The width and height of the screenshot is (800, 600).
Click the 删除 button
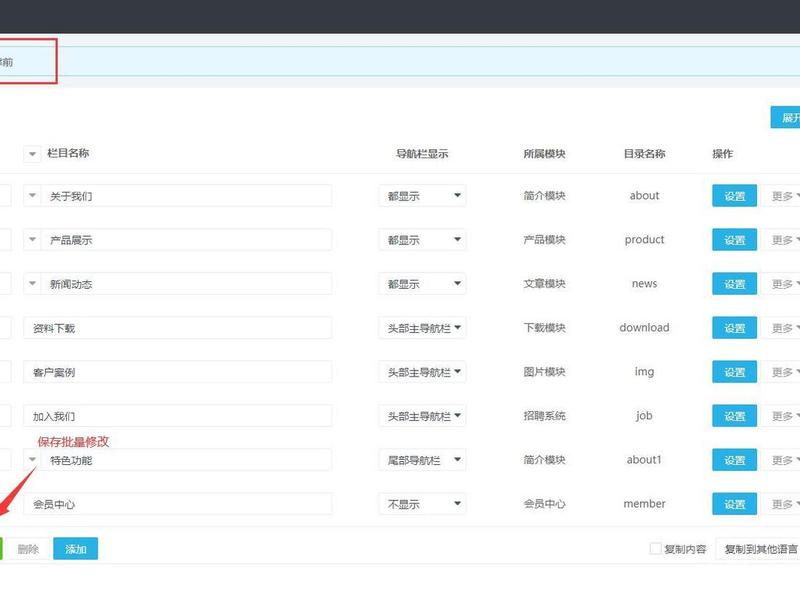[28, 549]
